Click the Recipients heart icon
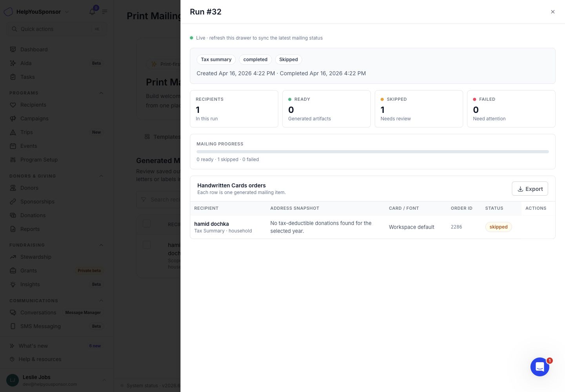Screen dimensions: 565x392 click(x=13, y=105)
